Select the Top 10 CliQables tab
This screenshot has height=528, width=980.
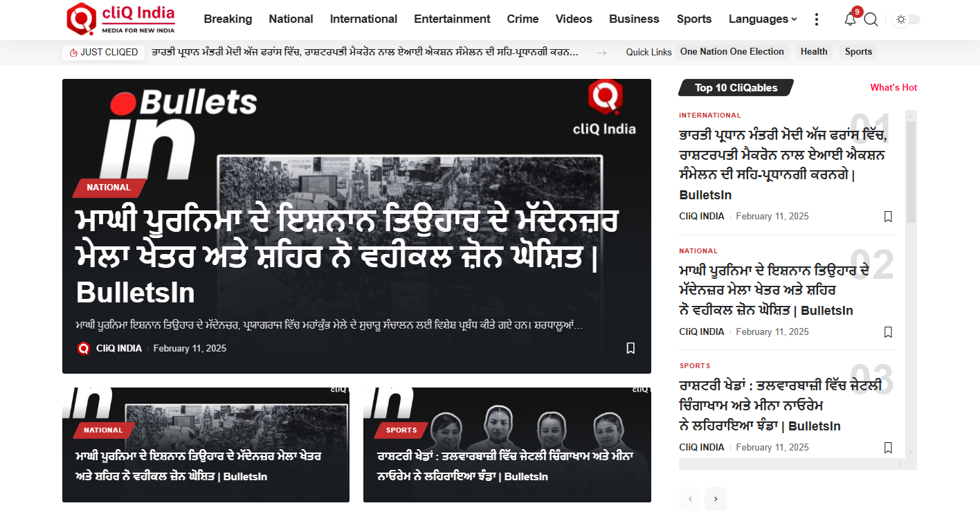point(736,88)
